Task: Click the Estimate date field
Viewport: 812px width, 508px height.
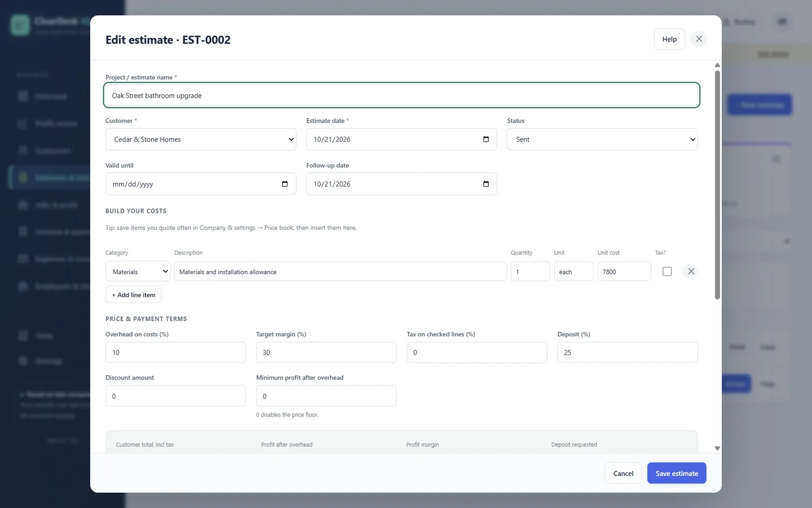Action: click(401, 139)
